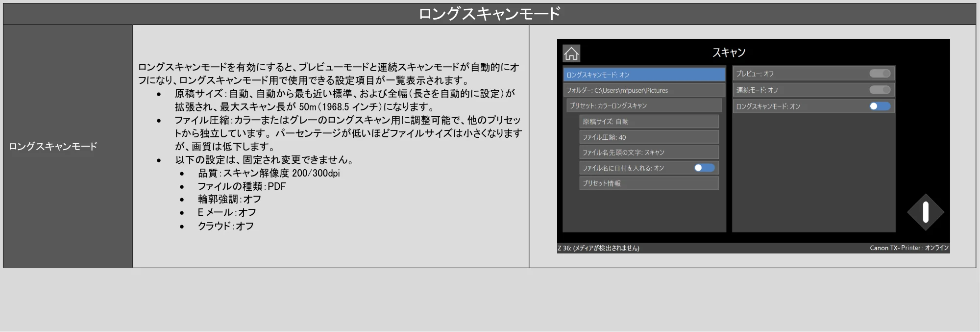Go to the home screen icon

point(571,53)
